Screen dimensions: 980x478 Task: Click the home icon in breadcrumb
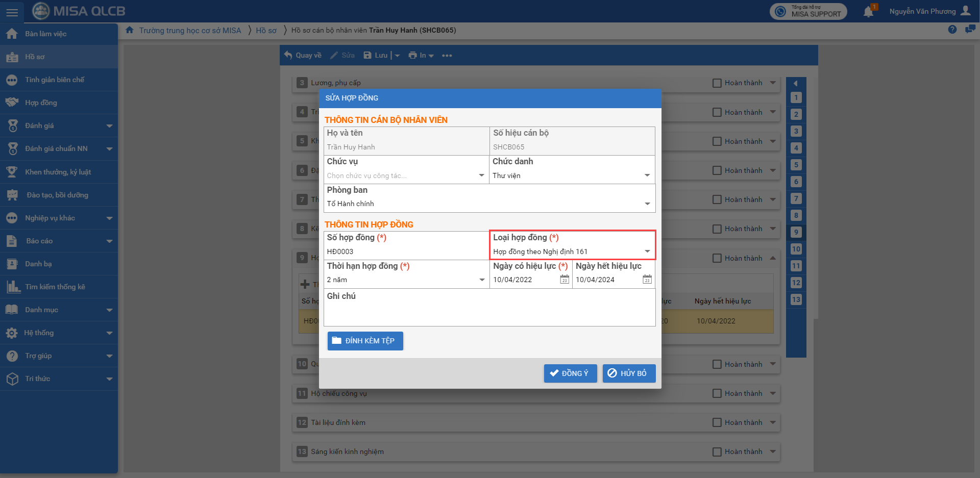pyautogui.click(x=130, y=30)
